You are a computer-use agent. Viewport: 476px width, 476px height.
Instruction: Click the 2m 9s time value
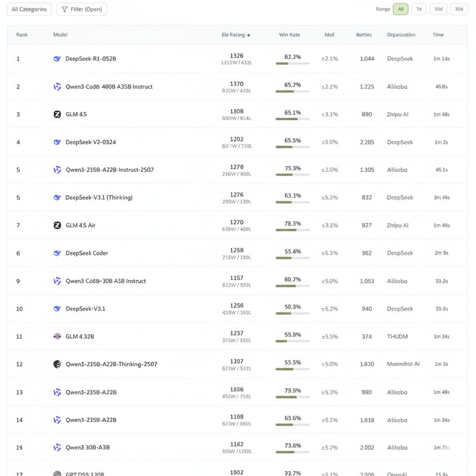[442, 253]
